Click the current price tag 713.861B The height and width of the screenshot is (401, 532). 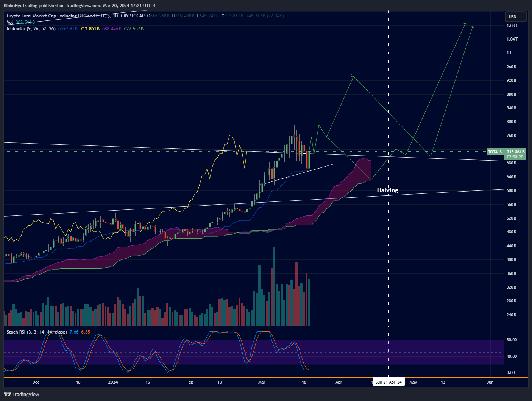pos(515,152)
